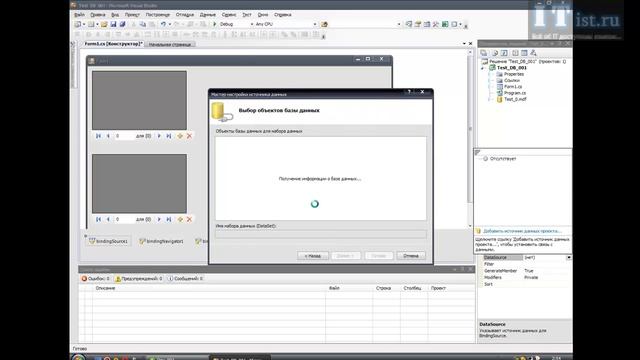Click the Описание column header
Image resolution: width=640 pixels, height=360 pixels.
point(209,288)
